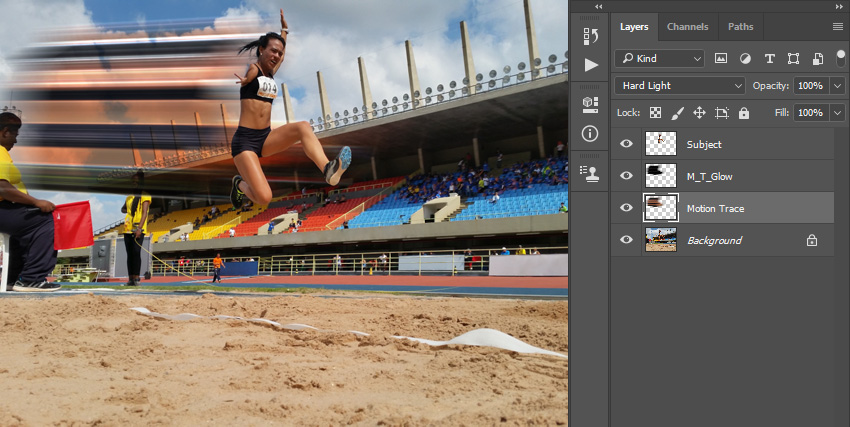Screen dimensions: 850x427
Task: Select the M_T_Glow layer thumbnail
Action: click(661, 176)
